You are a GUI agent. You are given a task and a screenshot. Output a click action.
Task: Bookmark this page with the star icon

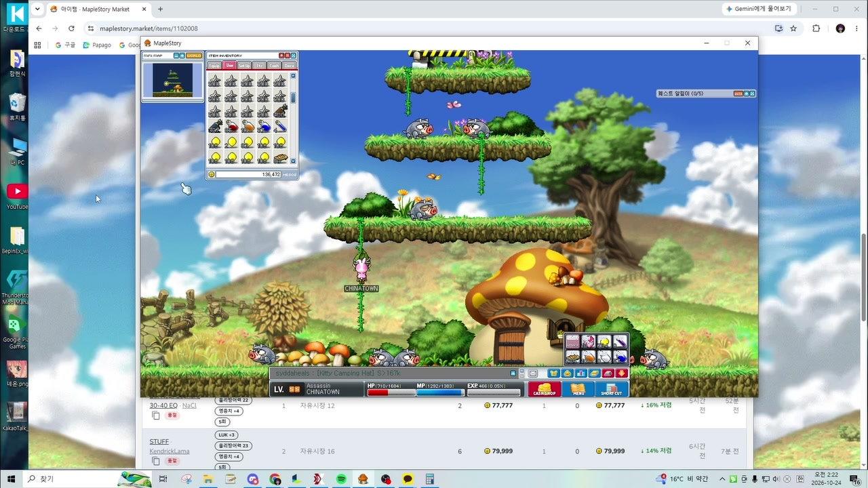pyautogui.click(x=793, y=28)
